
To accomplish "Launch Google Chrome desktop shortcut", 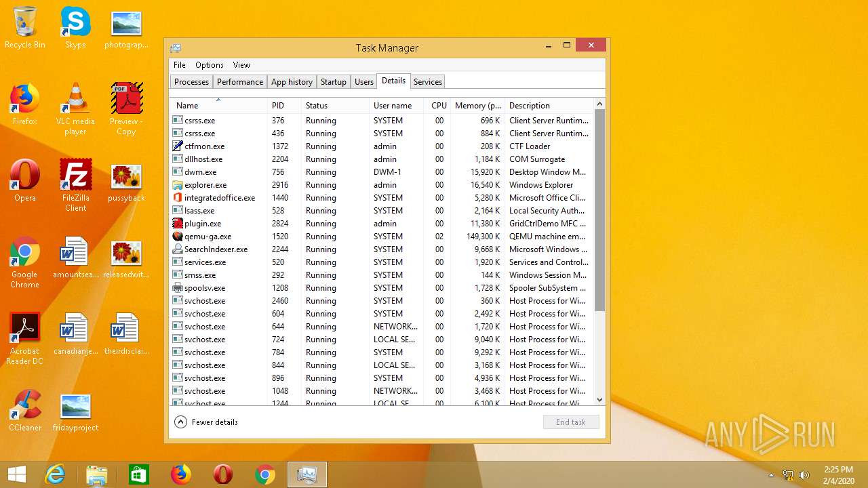I will tap(24, 262).
